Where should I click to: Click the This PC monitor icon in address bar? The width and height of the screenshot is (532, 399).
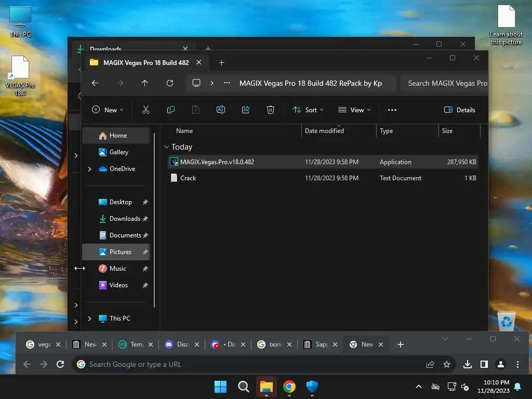pyautogui.click(x=196, y=83)
